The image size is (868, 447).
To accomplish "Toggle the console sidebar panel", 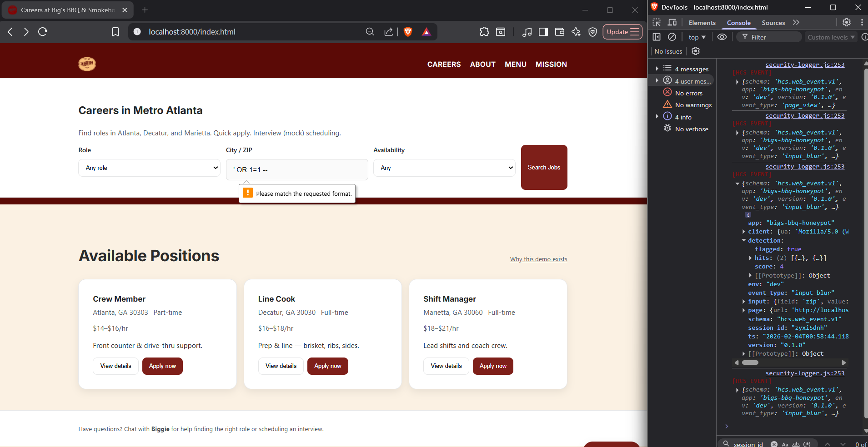I will click(x=657, y=37).
